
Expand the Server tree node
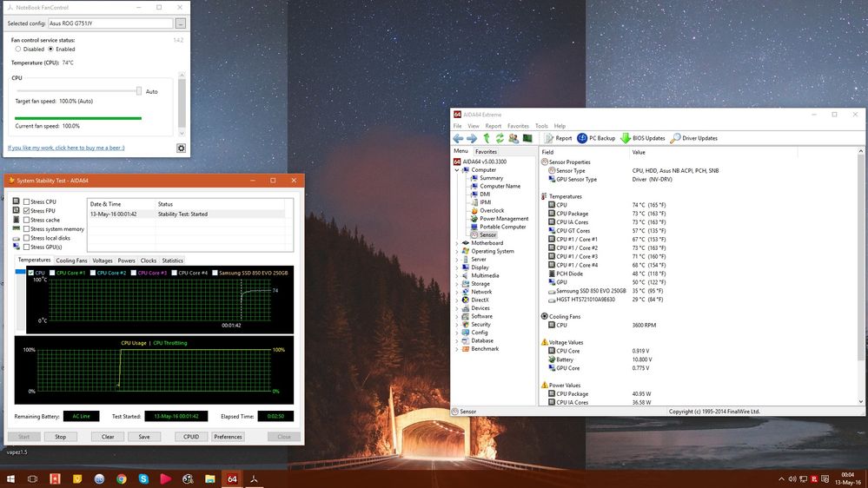tap(457, 260)
